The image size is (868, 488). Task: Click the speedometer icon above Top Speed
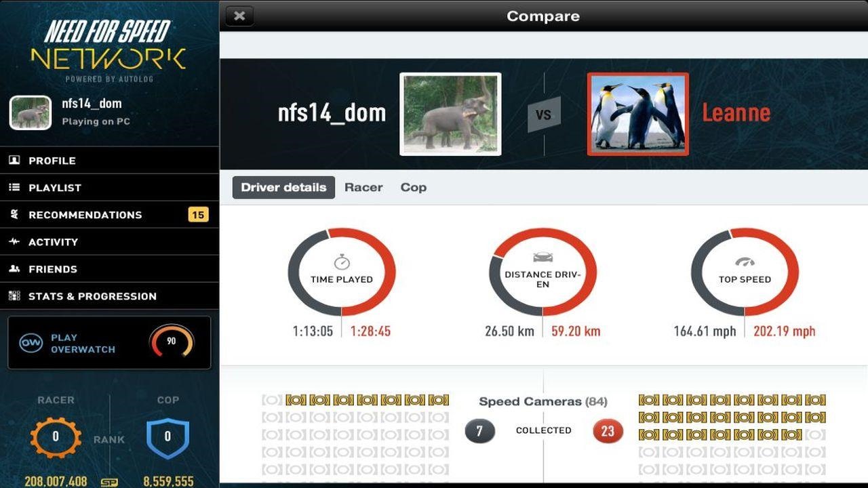(x=745, y=262)
